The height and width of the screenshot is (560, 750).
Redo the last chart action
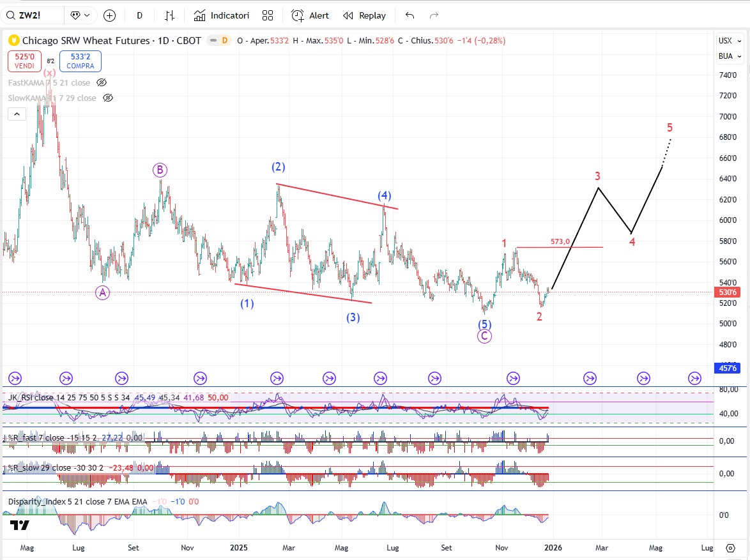(x=434, y=15)
